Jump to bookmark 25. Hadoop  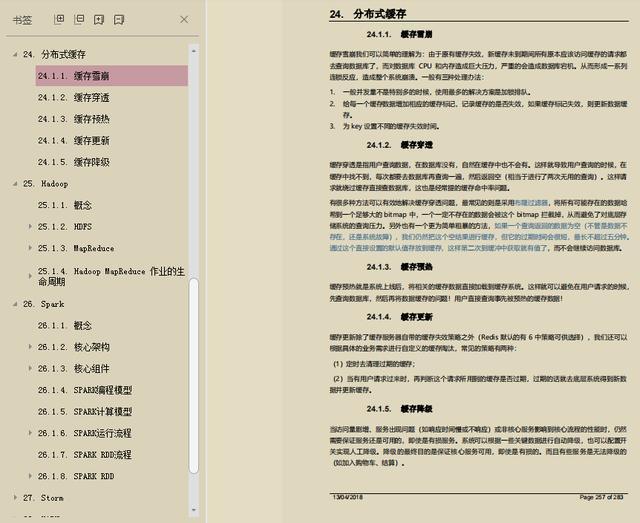(45, 184)
